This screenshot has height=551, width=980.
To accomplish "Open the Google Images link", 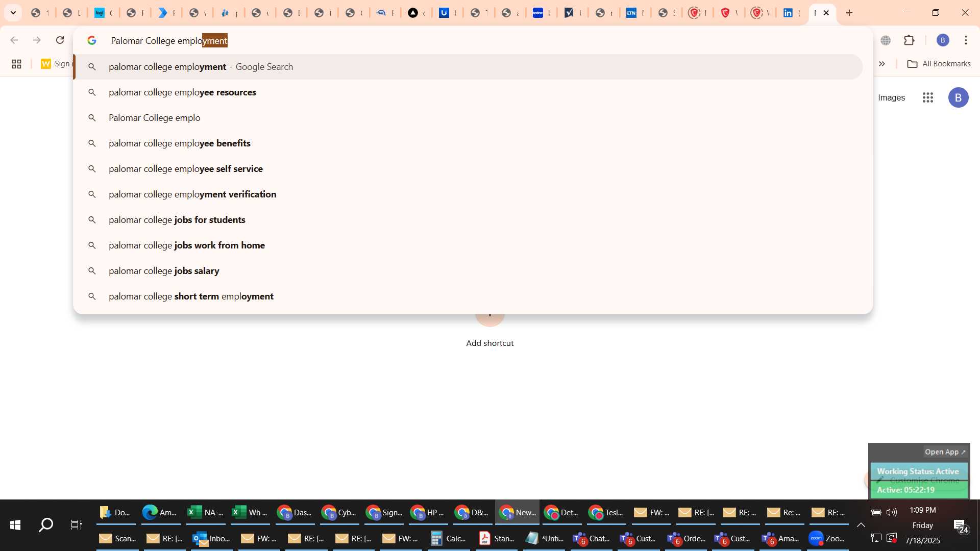I will tap(891, 97).
